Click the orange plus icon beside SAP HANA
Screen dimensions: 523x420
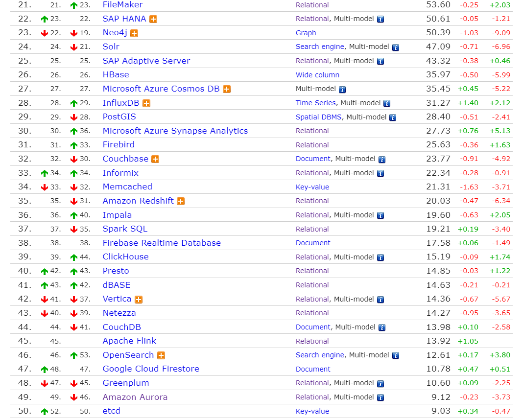click(153, 19)
